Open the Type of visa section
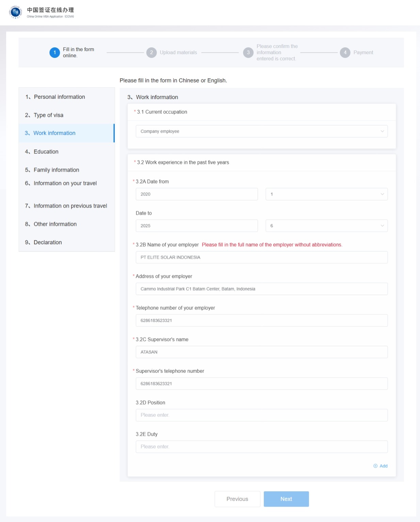Screen dimensions: 420x522 [x=48, y=115]
